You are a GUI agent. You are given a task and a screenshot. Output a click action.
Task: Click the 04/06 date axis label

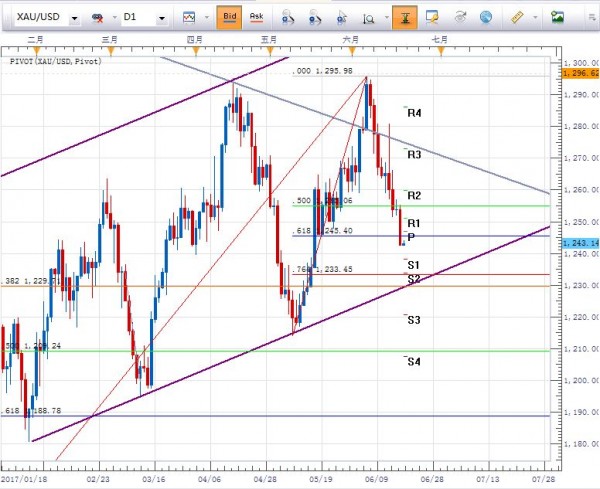tap(210, 479)
